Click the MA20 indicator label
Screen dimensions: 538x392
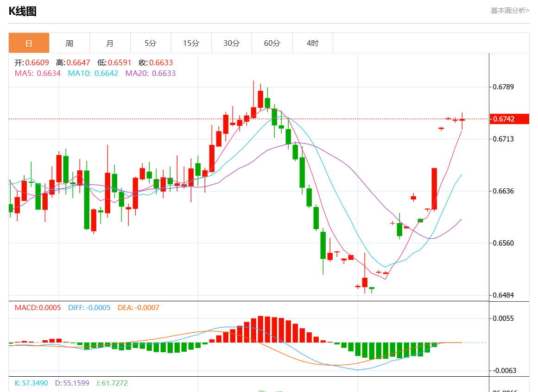click(150, 73)
